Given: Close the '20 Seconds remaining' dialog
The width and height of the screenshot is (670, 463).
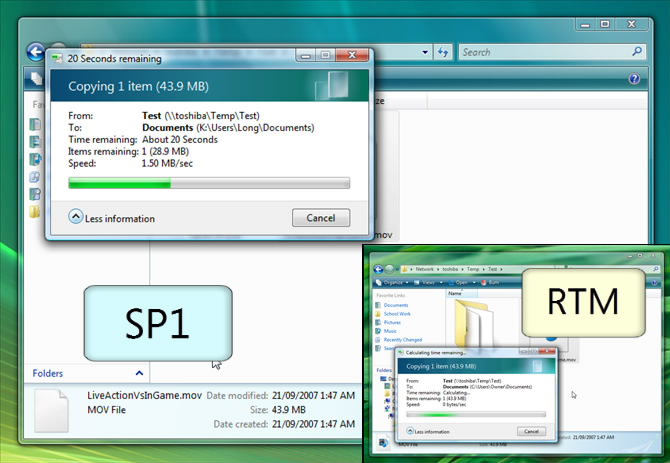Looking at the screenshot, I should [x=352, y=55].
